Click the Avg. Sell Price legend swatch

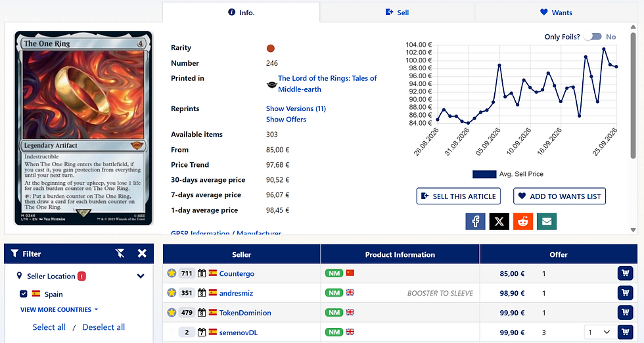pyautogui.click(x=484, y=174)
